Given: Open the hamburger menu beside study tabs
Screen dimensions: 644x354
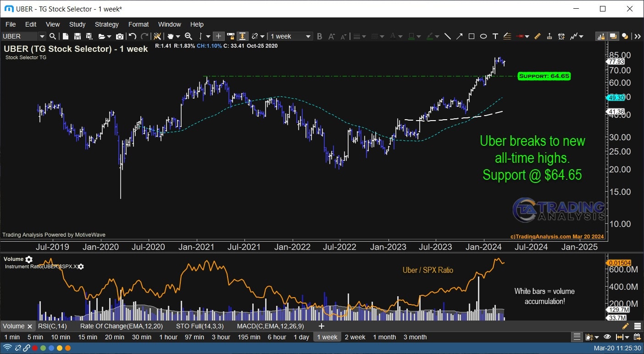Looking at the screenshot, I should [637, 326].
